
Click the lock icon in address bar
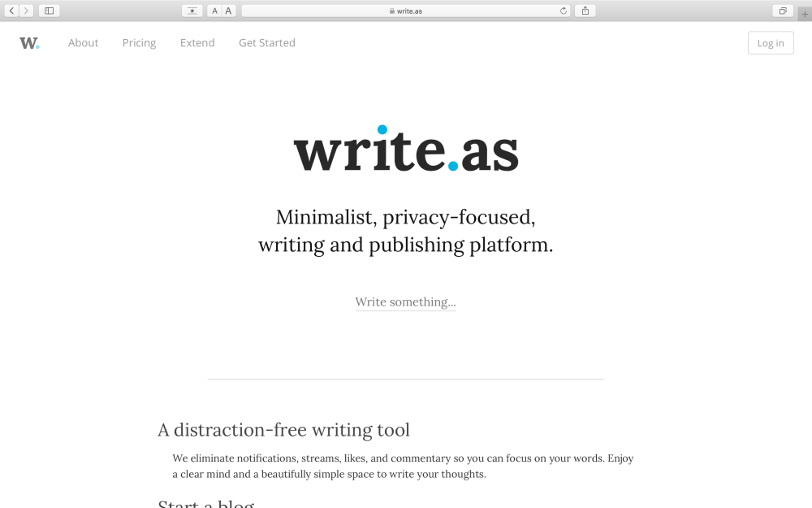[x=392, y=11]
